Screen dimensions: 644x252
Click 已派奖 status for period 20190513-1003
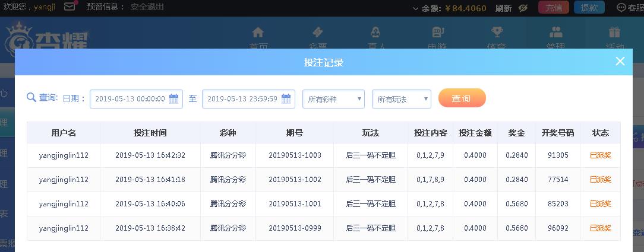601,155
